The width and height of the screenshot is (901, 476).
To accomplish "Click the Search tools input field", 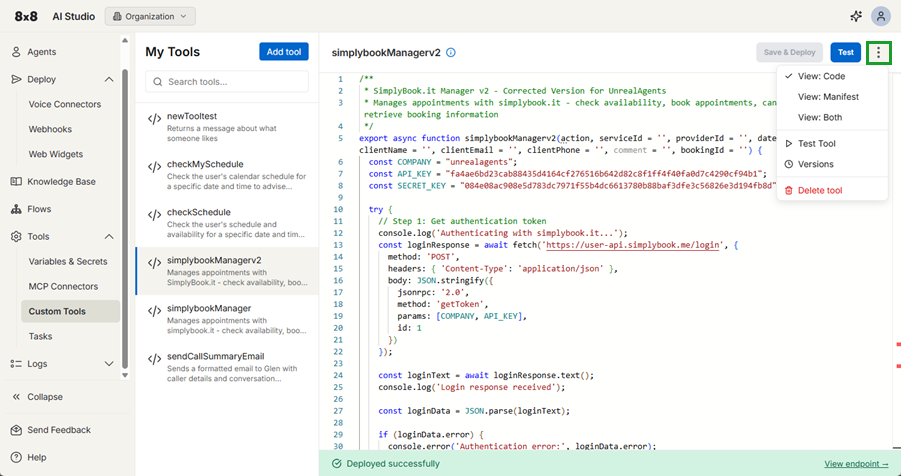I will point(227,82).
